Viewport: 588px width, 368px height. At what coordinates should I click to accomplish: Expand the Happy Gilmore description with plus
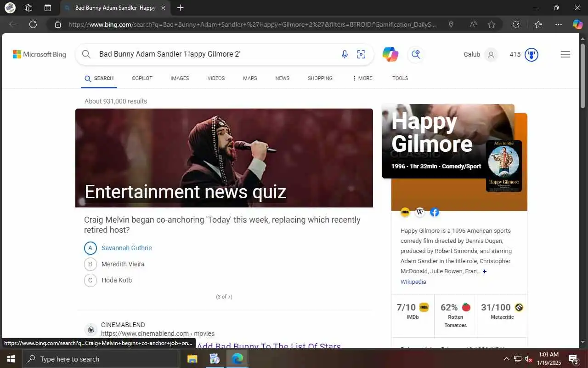click(x=484, y=271)
